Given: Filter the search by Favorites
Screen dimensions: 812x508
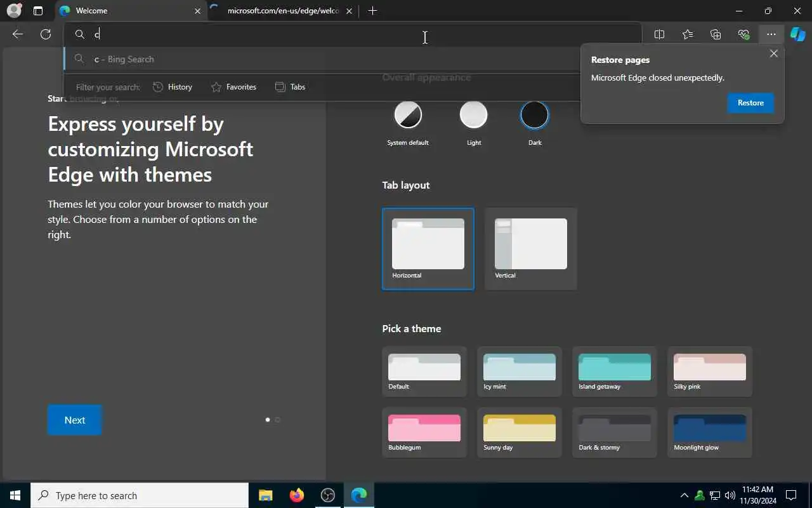Looking at the screenshot, I should 233,87.
